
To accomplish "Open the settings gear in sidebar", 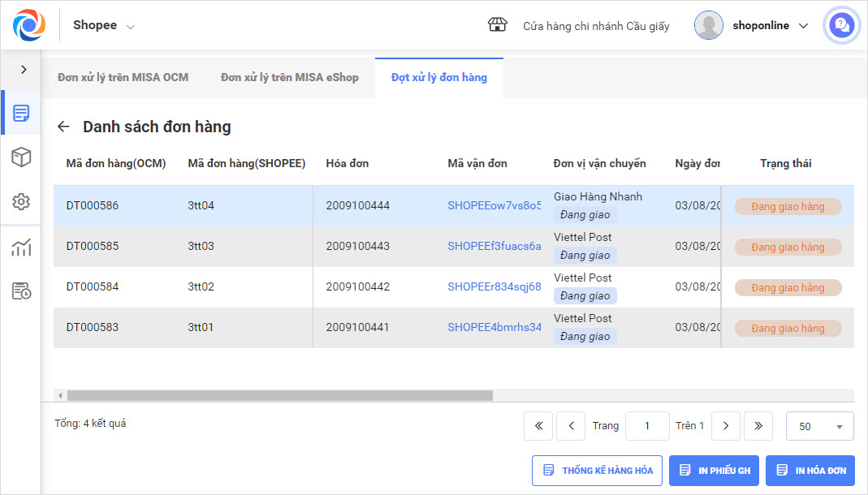I will [x=21, y=202].
